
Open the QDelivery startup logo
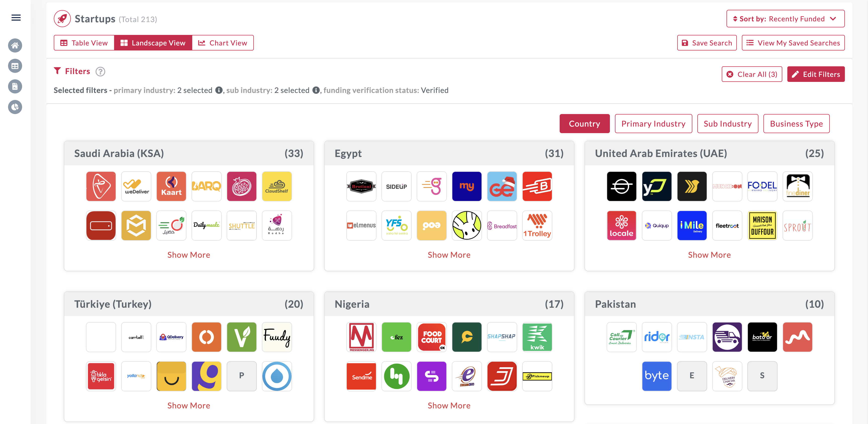(171, 337)
